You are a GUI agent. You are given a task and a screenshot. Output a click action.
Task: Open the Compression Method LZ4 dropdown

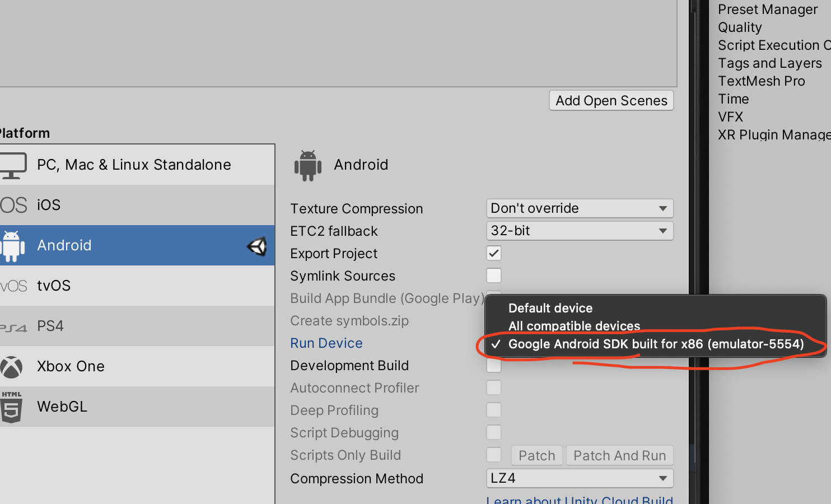(x=580, y=478)
